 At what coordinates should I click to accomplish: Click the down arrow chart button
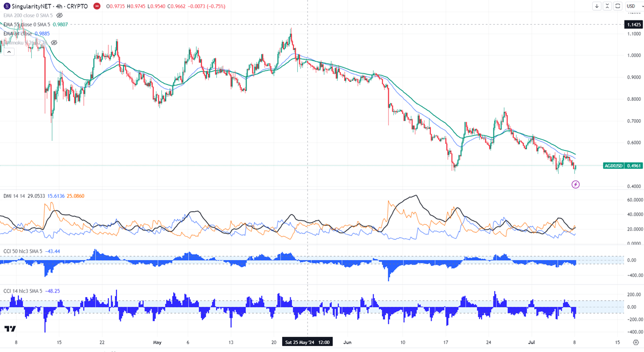tap(597, 6)
